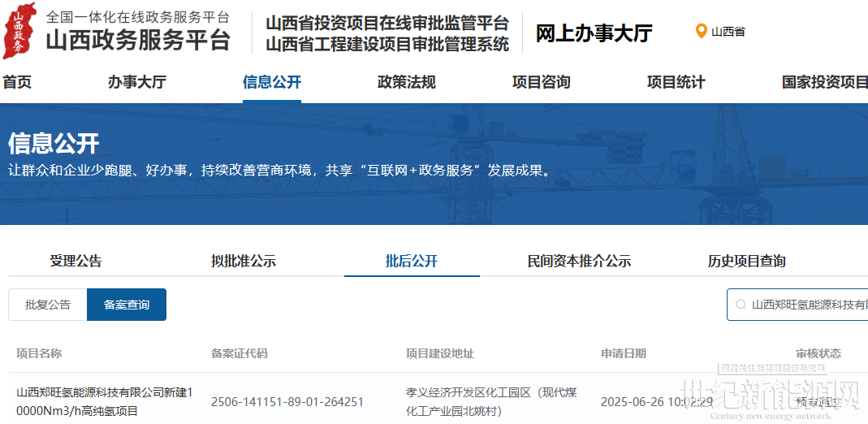Viewport: 868px width, 424px height.
Task: Click 山西省工程建设项目审批管理系统 title text
Action: pyautogui.click(x=387, y=44)
